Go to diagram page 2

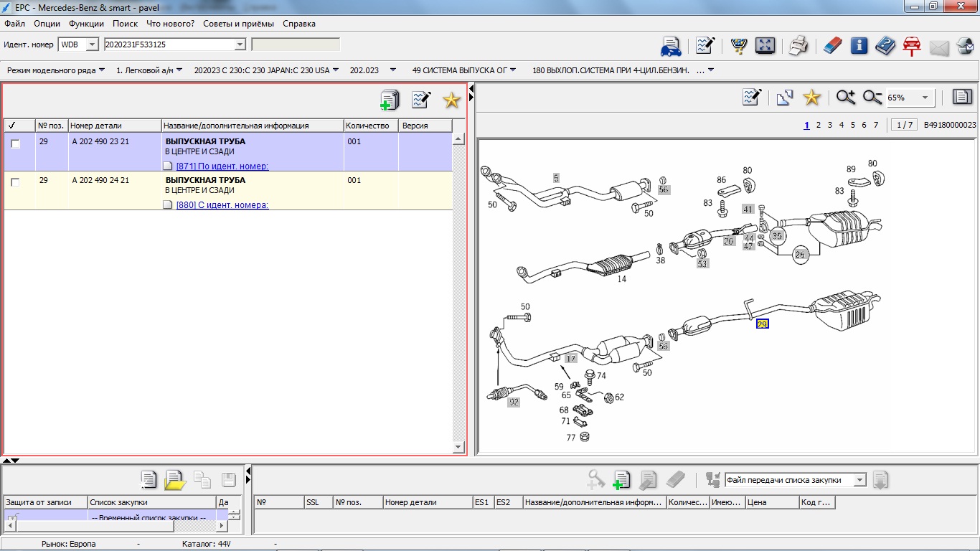[x=819, y=125]
